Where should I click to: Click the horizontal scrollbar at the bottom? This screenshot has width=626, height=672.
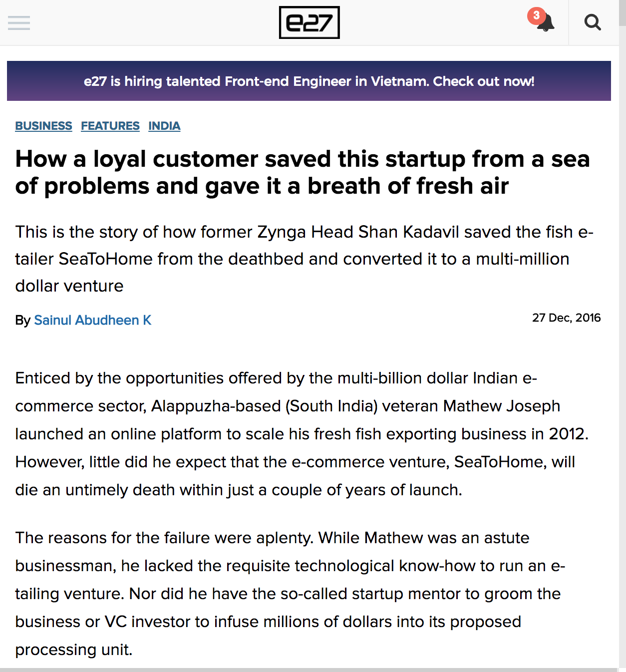309,670
